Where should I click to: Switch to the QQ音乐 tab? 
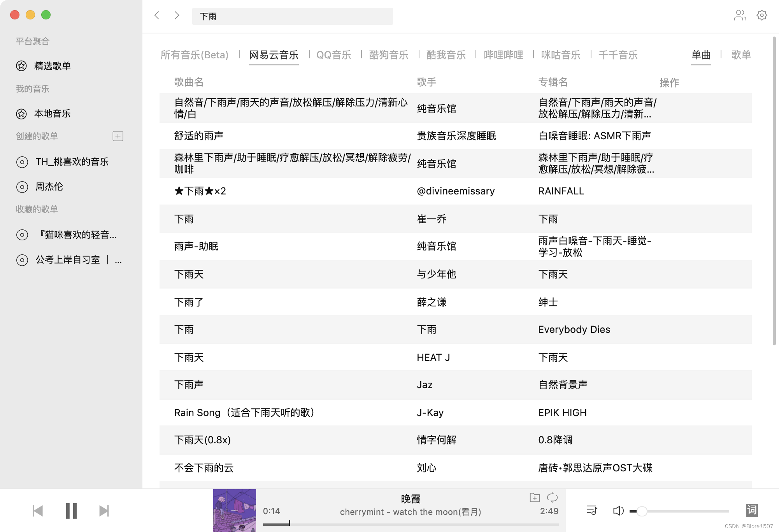(x=333, y=55)
